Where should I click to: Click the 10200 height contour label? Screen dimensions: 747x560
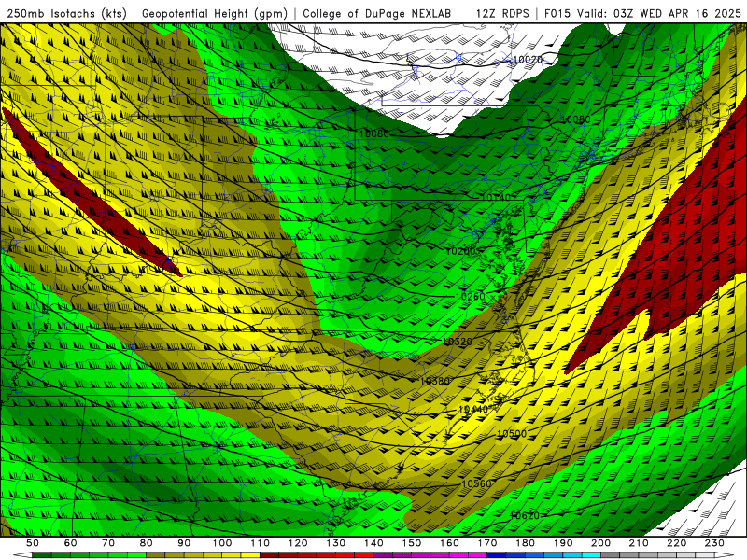click(461, 251)
